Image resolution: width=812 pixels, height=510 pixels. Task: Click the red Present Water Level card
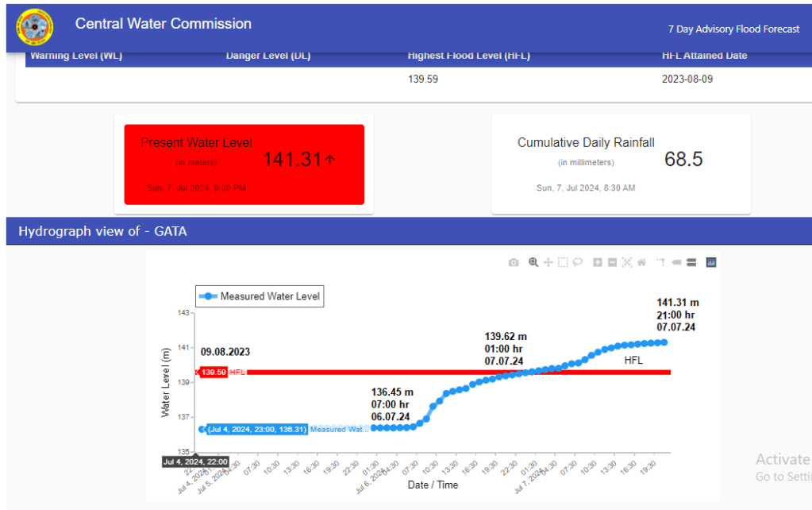coord(244,164)
